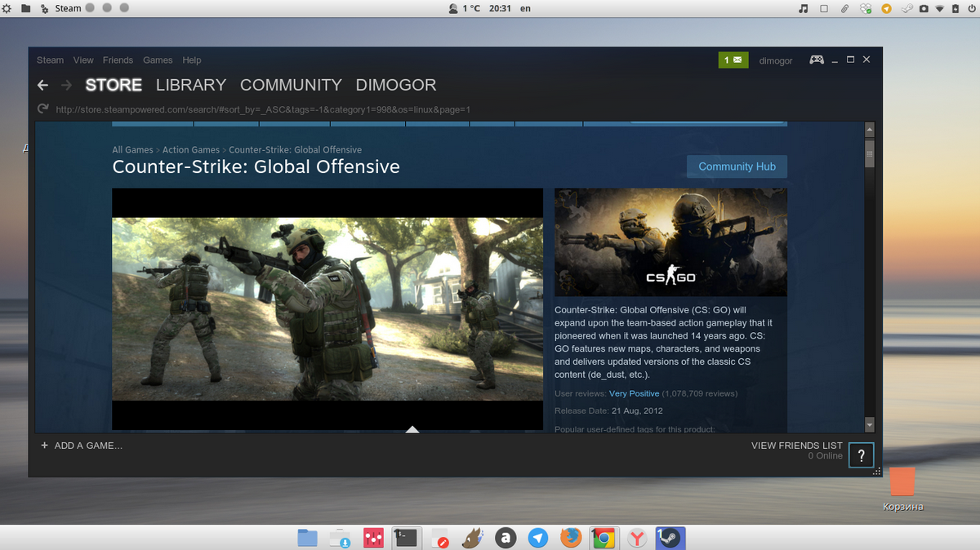
Task: Open the Help menu
Action: 192,60
